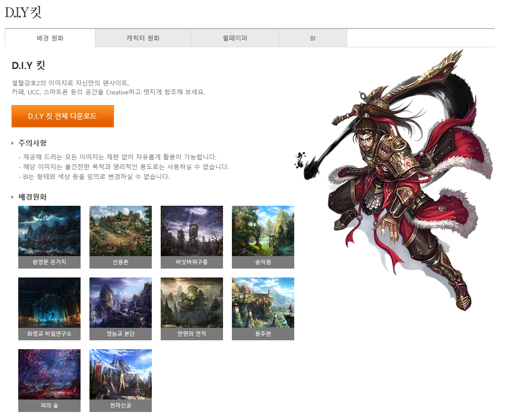Click the 화명교 비밀연구소 caption label
This screenshot has height=420, width=515.
click(x=49, y=334)
